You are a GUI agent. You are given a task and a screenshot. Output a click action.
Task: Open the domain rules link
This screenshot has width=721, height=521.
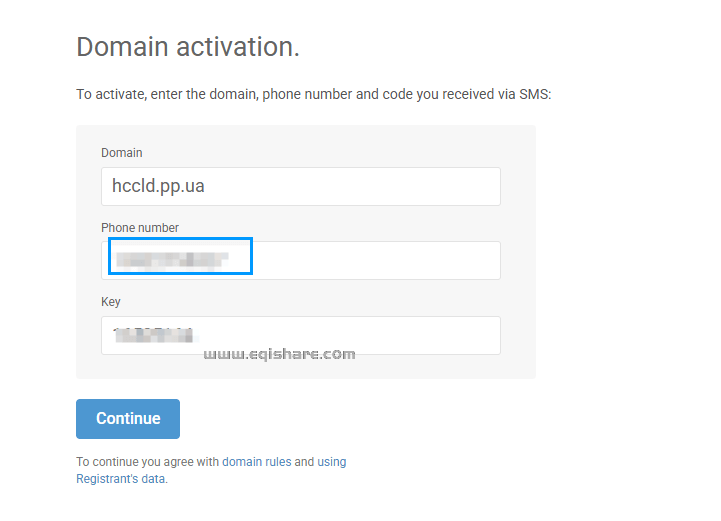[x=256, y=462]
